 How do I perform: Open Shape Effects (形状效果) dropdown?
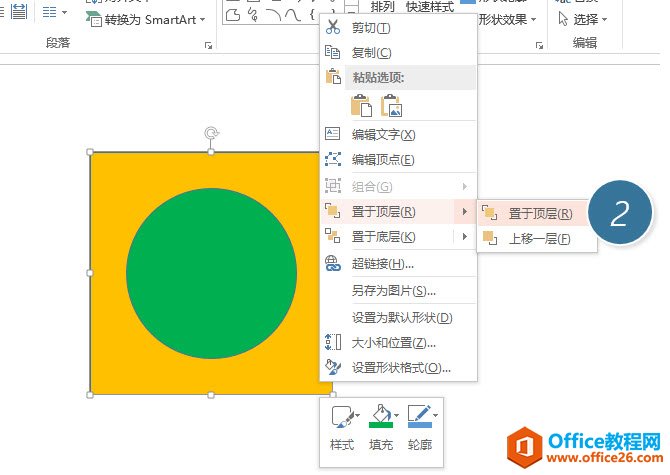tap(507, 20)
